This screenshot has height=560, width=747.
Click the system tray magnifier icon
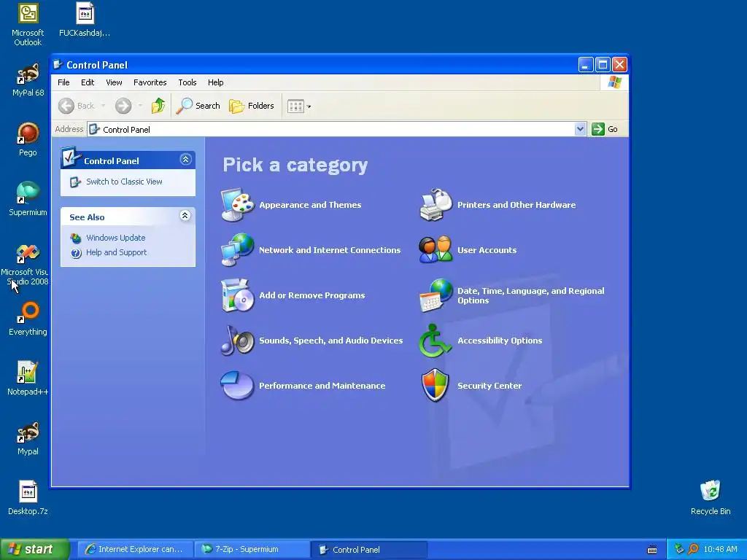pos(693,549)
